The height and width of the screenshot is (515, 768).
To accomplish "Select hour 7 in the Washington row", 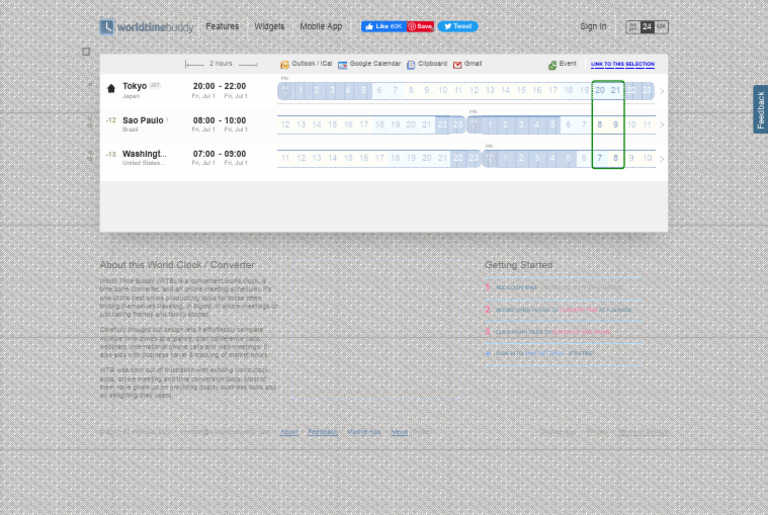I will point(600,158).
